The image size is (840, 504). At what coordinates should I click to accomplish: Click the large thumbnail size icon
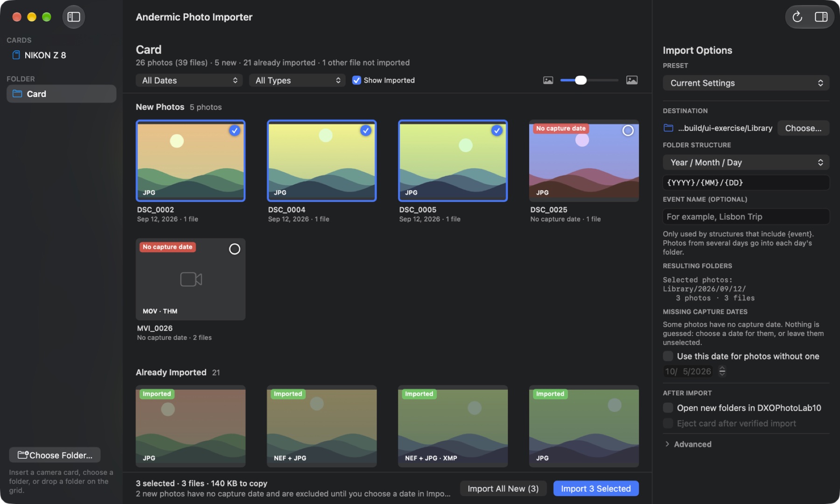pyautogui.click(x=632, y=80)
